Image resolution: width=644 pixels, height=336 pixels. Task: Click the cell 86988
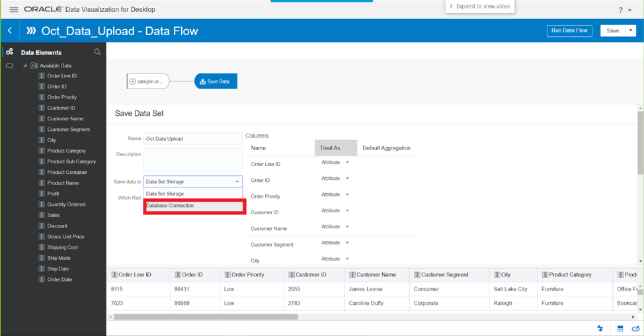[182, 303]
